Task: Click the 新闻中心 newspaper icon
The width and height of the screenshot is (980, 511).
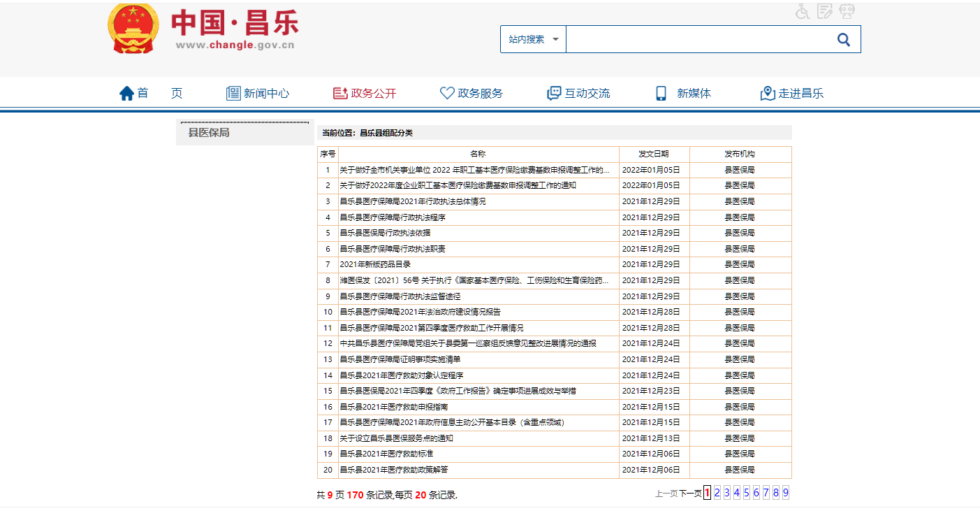Action: (233, 94)
